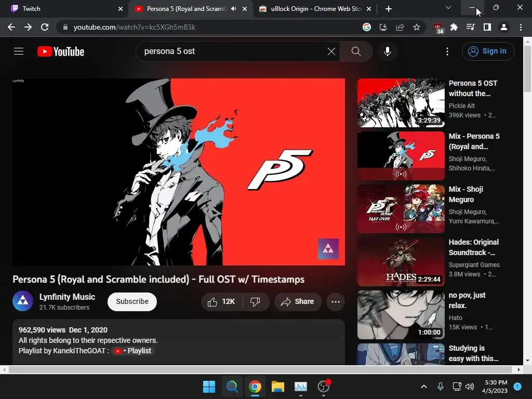Screen dimensions: 532x399
Task: Open Windows Search on taskbar
Action: pyautogui.click(x=232, y=387)
